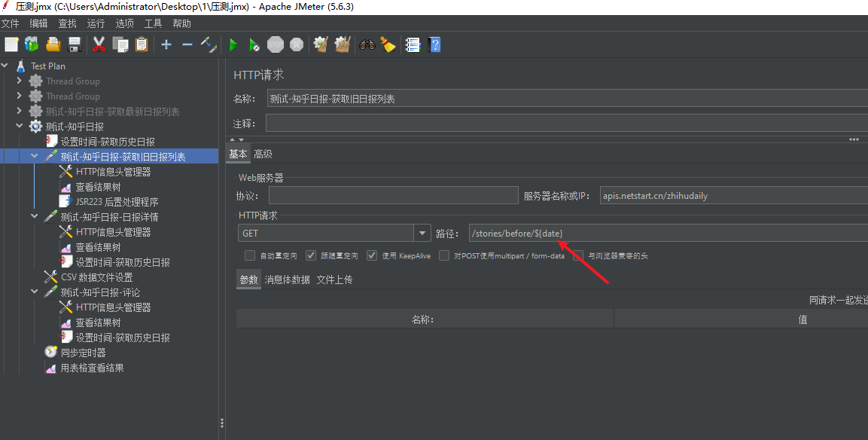
Task: Open the 工具 menu
Action: [154, 23]
